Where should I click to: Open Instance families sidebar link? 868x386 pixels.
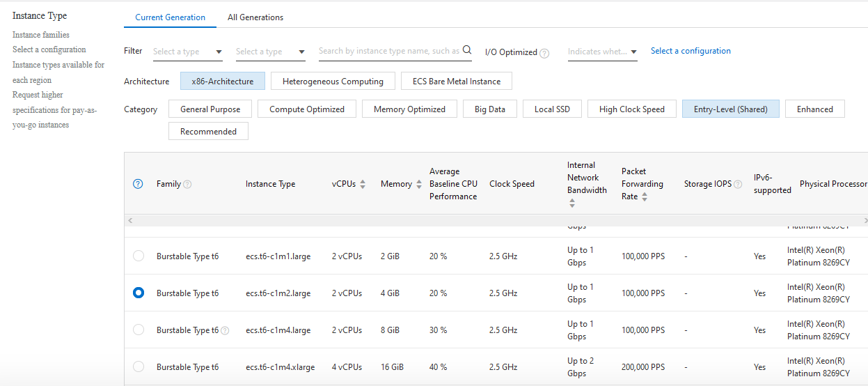click(41, 35)
